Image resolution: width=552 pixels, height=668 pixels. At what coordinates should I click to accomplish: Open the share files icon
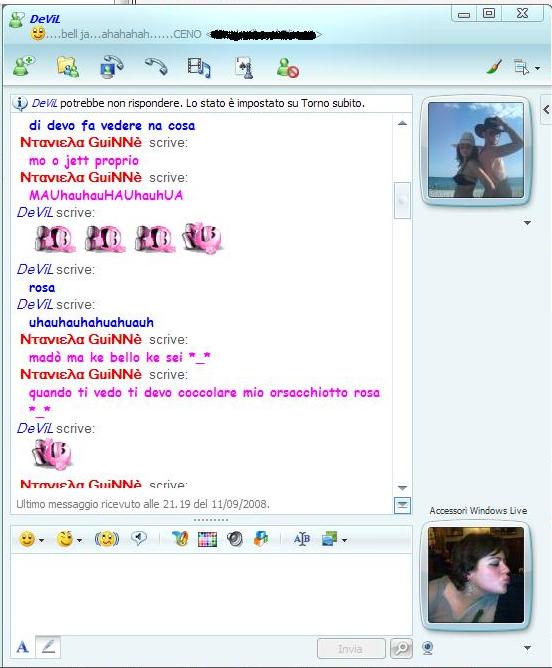click(x=68, y=67)
